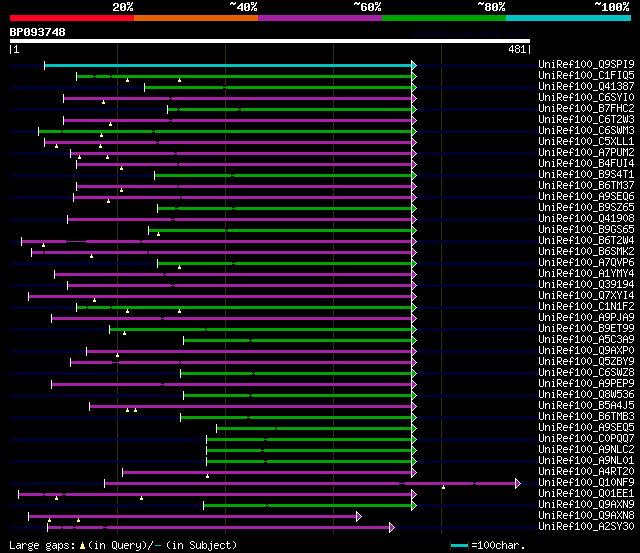The width and height of the screenshot is (640, 553).
Task: Click the purple ~60% identity color segment
Action: click(x=320, y=18)
